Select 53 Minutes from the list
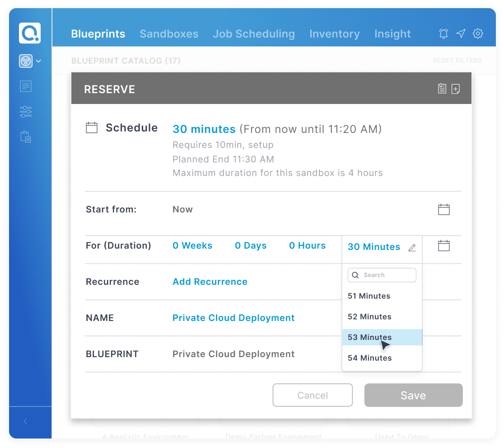The image size is (504, 448). pyautogui.click(x=369, y=337)
